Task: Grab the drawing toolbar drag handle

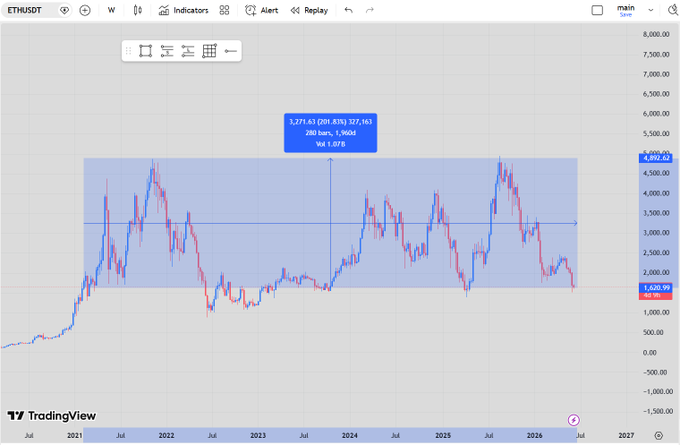Action: tap(128, 51)
